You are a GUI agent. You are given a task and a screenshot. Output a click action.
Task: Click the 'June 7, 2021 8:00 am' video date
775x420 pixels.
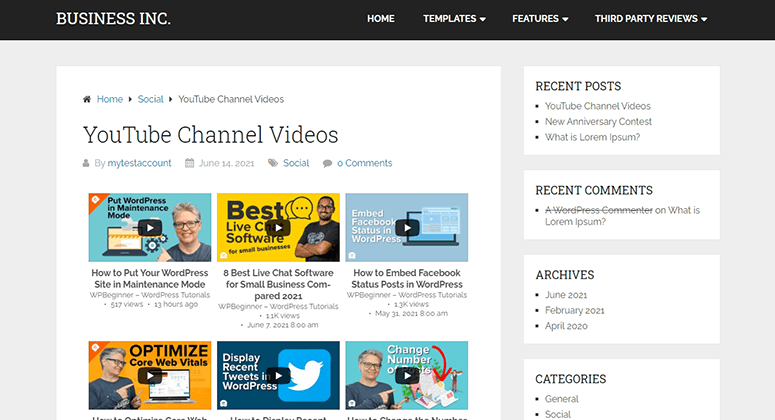(283, 325)
